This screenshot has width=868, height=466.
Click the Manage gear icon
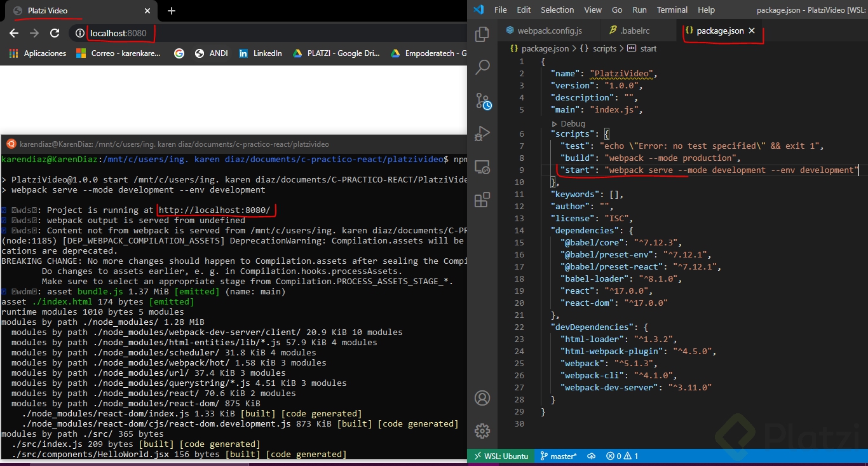point(482,430)
